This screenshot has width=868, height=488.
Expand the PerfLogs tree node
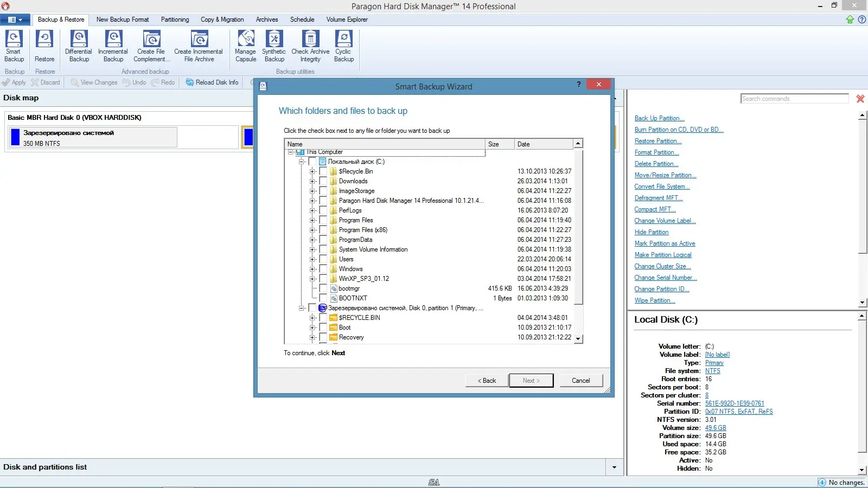click(312, 210)
